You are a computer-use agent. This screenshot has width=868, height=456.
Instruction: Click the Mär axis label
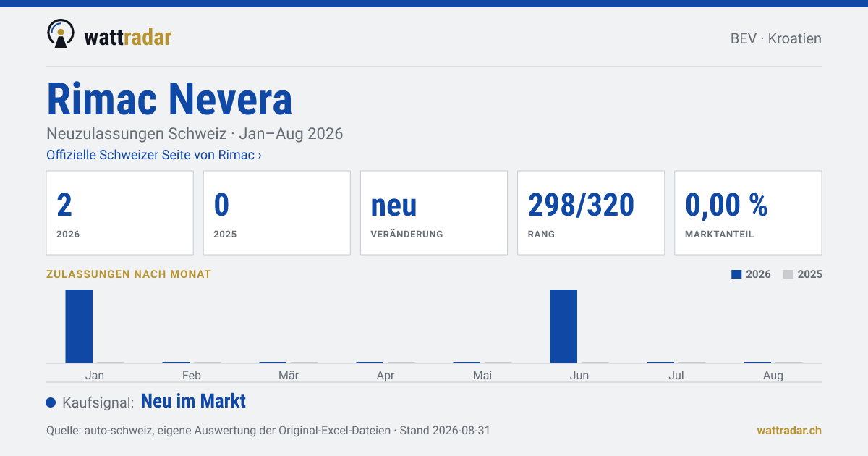(289, 375)
